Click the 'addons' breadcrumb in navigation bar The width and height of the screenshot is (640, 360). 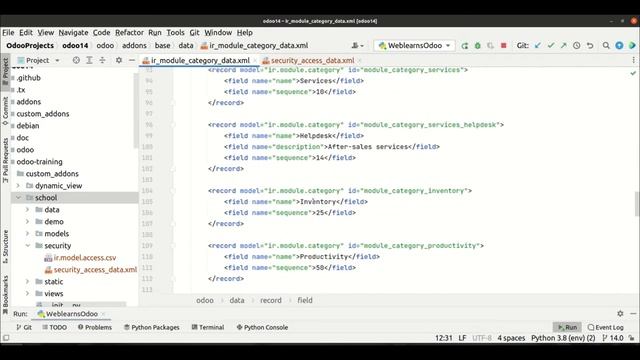[134, 46]
